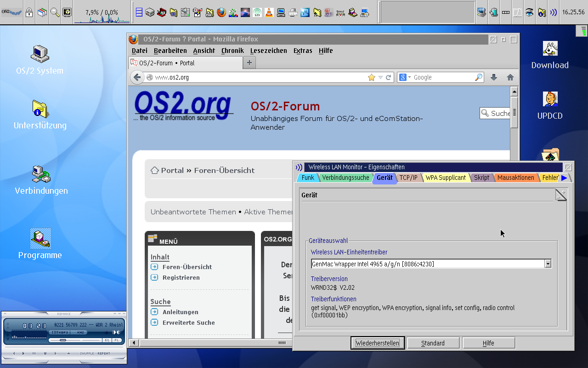Reload the page in Firefox
The image size is (588, 368).
point(389,77)
